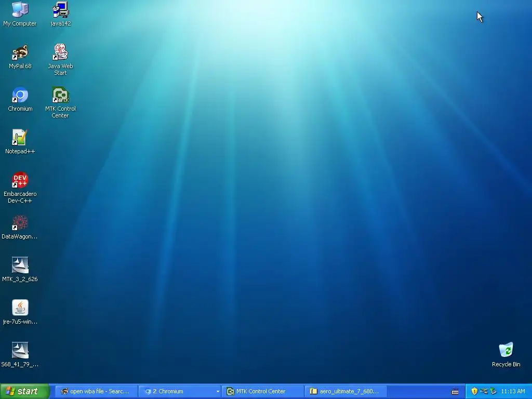Select the S68_41_79 installer icon

[x=20, y=355]
